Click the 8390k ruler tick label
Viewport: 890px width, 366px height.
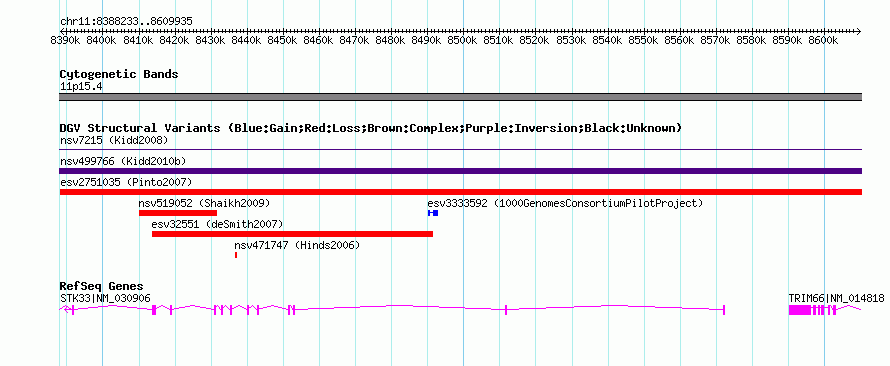click(66, 40)
